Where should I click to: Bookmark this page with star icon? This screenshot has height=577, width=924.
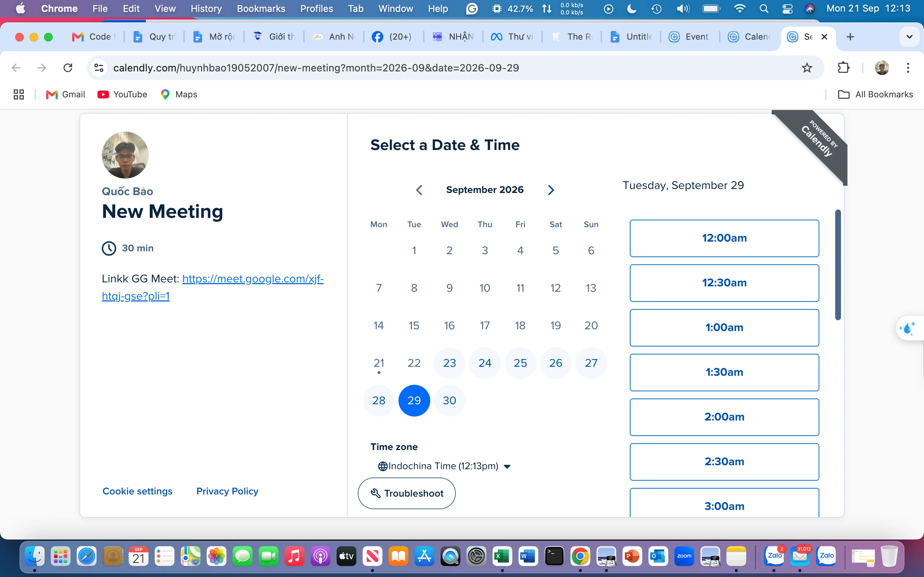point(806,68)
